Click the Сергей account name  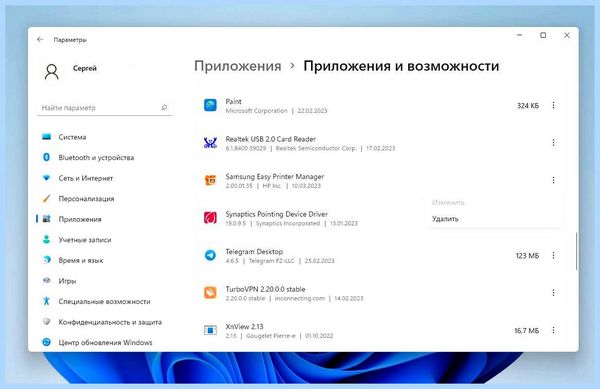tap(85, 68)
